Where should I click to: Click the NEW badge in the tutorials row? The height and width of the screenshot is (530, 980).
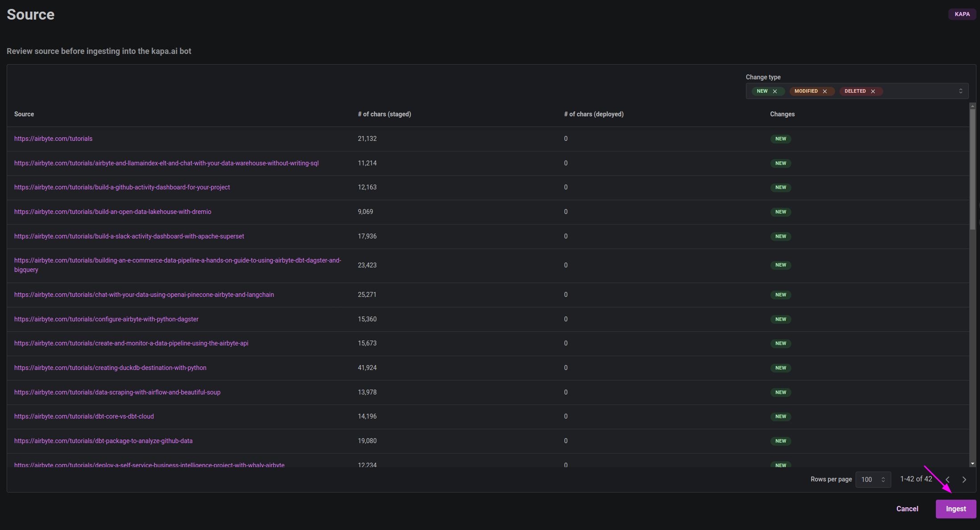[781, 139]
